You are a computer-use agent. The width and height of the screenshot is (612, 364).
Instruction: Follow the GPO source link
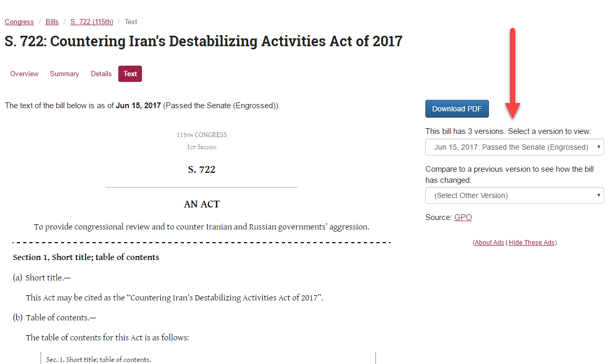pos(463,217)
